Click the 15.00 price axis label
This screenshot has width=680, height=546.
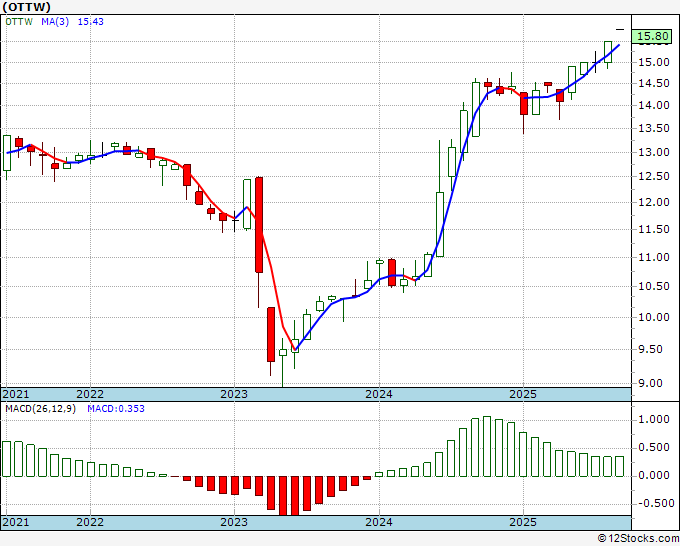click(x=654, y=62)
